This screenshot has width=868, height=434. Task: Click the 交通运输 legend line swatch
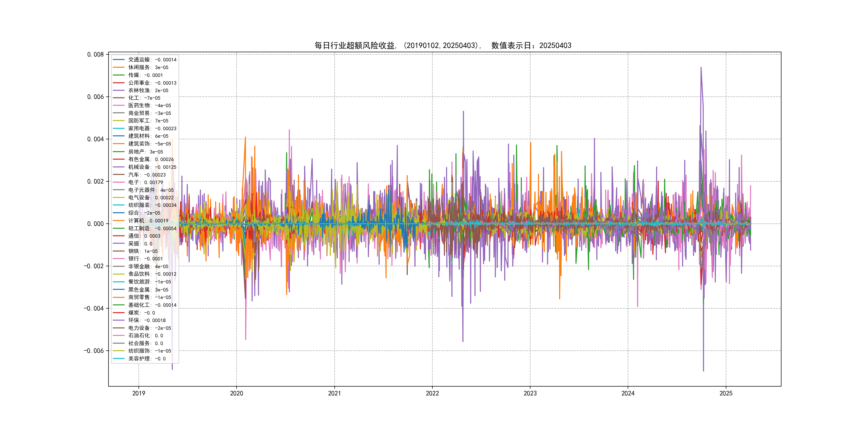point(119,60)
